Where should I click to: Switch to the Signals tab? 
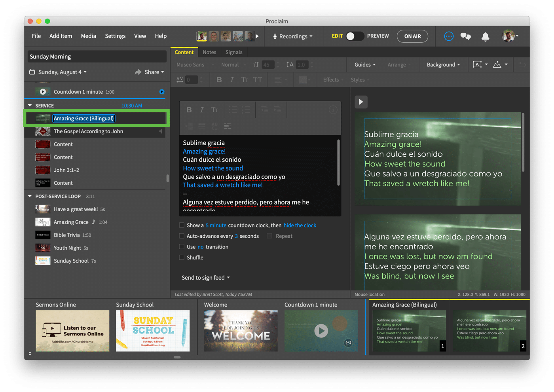(x=234, y=52)
